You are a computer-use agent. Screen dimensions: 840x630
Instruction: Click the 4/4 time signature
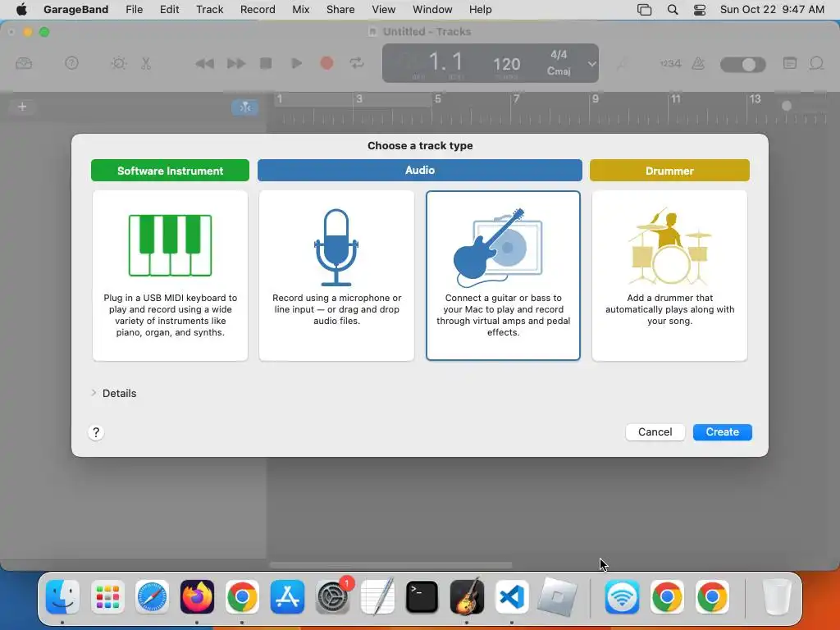559,55
